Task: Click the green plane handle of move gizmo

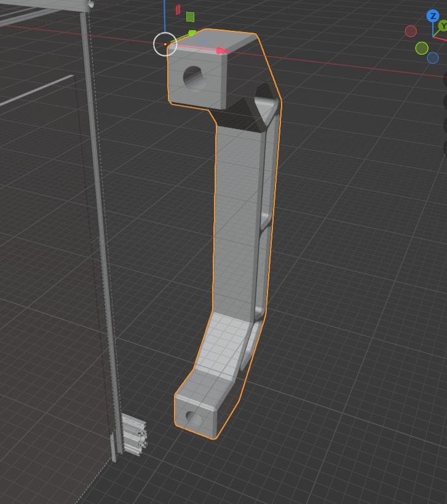Action: pos(191,17)
